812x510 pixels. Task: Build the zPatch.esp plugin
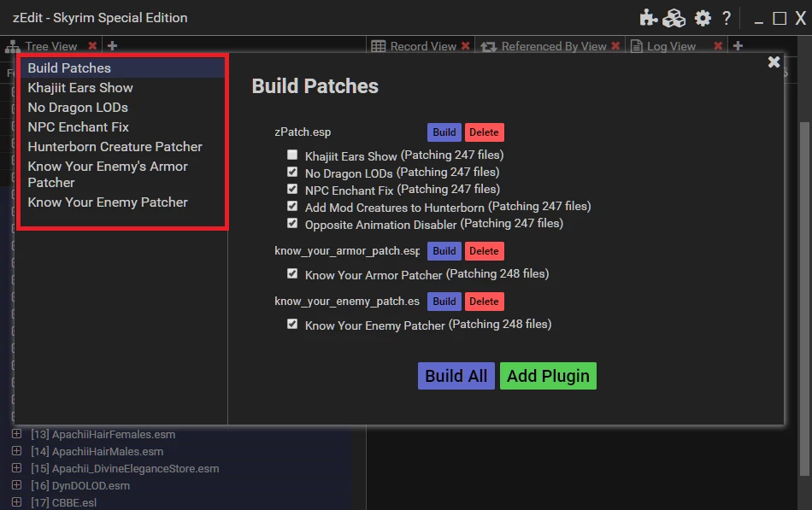coord(444,132)
